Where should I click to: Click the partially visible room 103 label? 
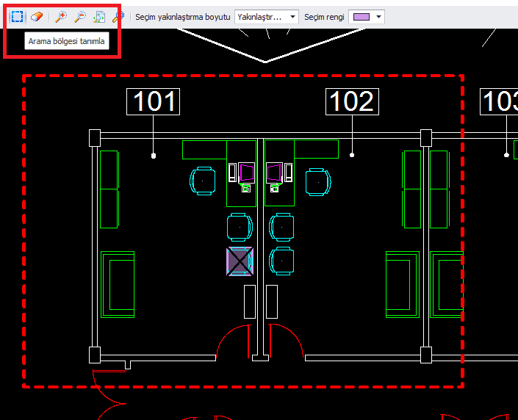pos(501,102)
